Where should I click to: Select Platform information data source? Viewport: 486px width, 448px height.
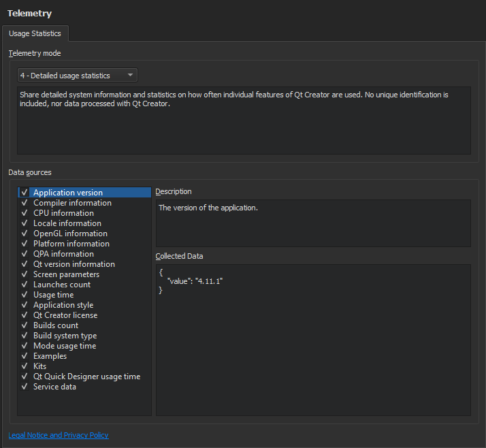[71, 244]
